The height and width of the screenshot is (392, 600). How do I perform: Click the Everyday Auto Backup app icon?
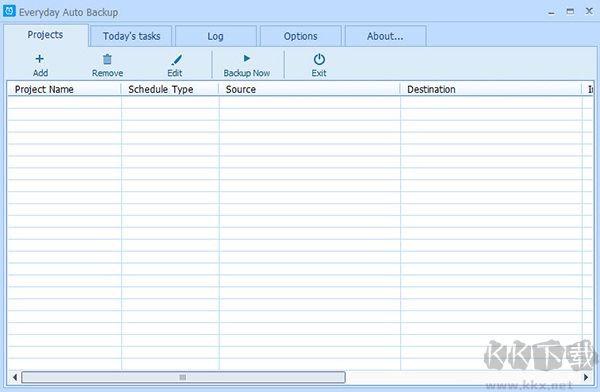[x=9, y=11]
